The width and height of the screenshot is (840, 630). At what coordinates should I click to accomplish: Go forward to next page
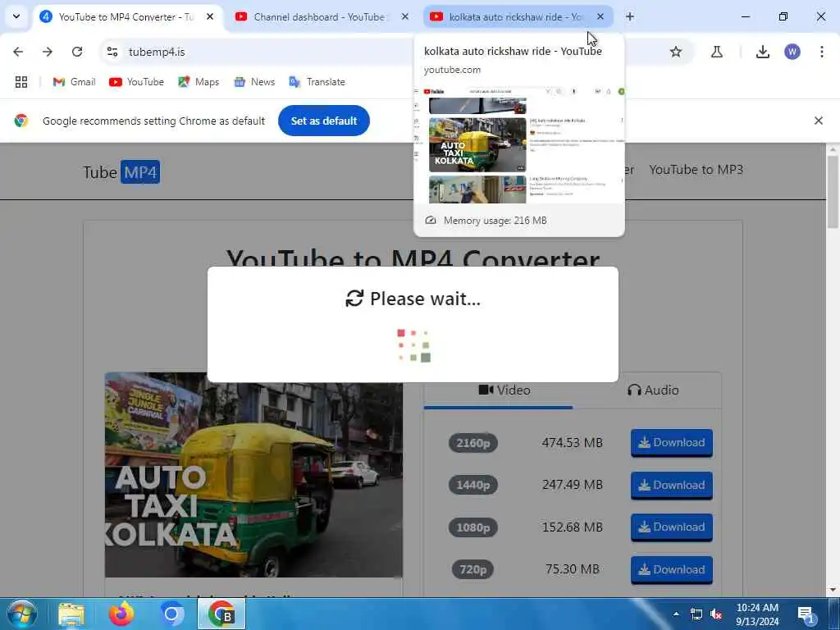(48, 52)
